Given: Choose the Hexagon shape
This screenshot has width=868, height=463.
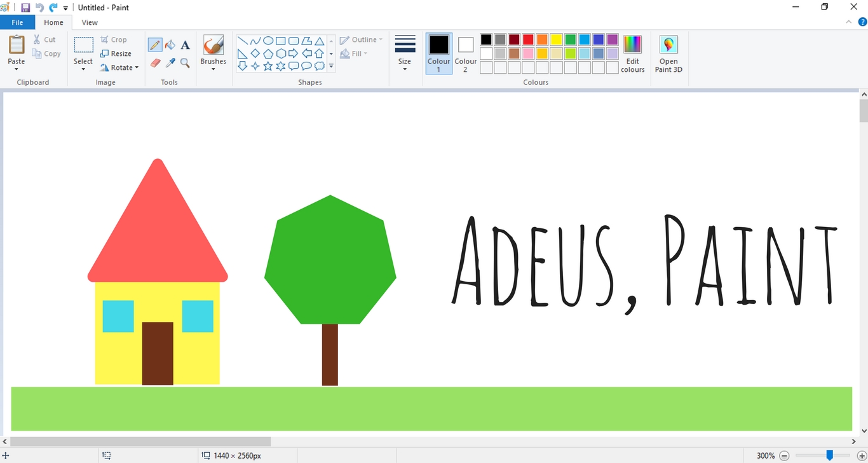Looking at the screenshot, I should point(281,53).
